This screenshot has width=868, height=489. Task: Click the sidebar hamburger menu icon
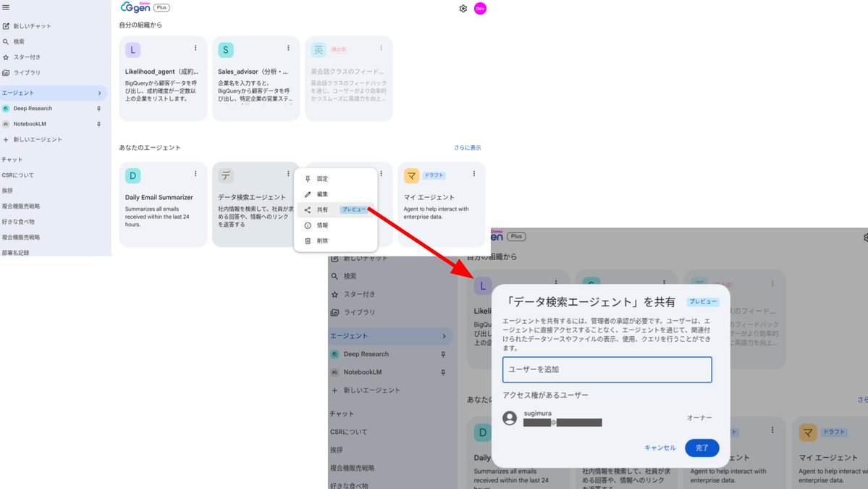(x=7, y=9)
